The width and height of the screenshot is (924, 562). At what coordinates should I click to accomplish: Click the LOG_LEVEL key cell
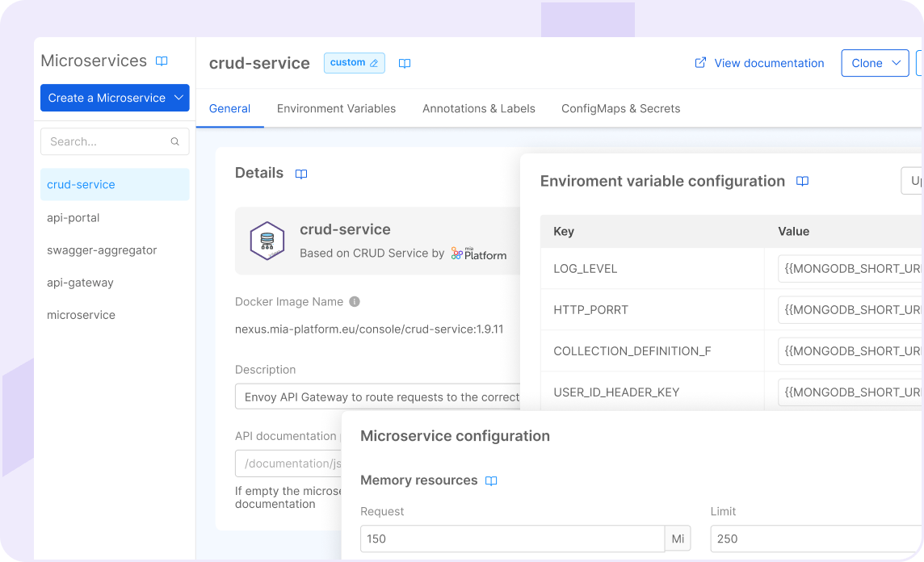pyautogui.click(x=653, y=269)
